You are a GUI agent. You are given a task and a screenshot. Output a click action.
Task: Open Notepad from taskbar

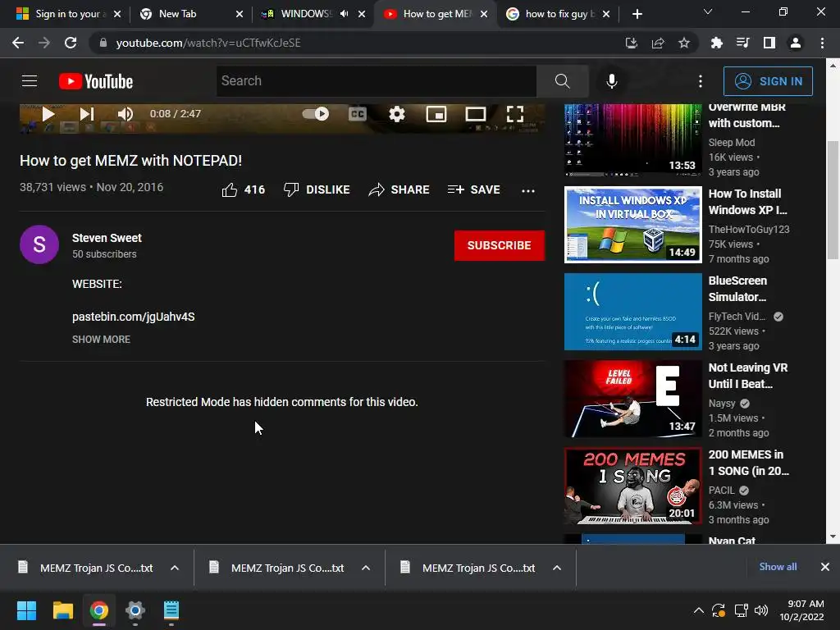(171, 610)
